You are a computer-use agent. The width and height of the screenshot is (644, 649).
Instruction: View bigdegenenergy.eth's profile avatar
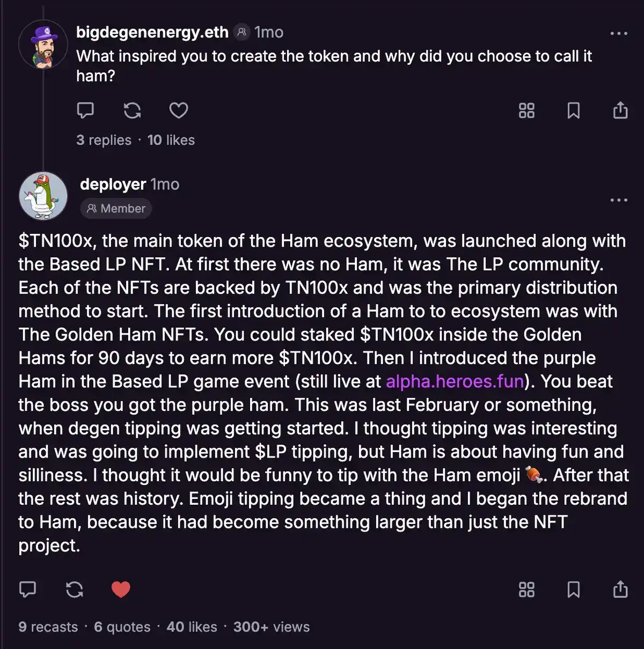coord(43,46)
